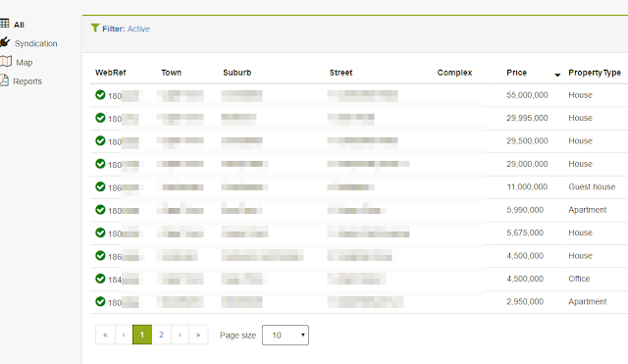Go to page 2 in pagination

coord(161,335)
